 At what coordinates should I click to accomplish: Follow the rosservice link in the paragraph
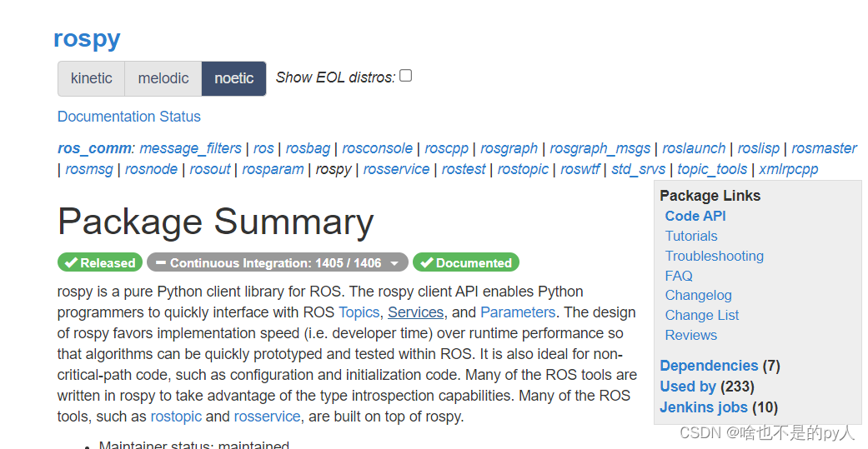coord(267,417)
